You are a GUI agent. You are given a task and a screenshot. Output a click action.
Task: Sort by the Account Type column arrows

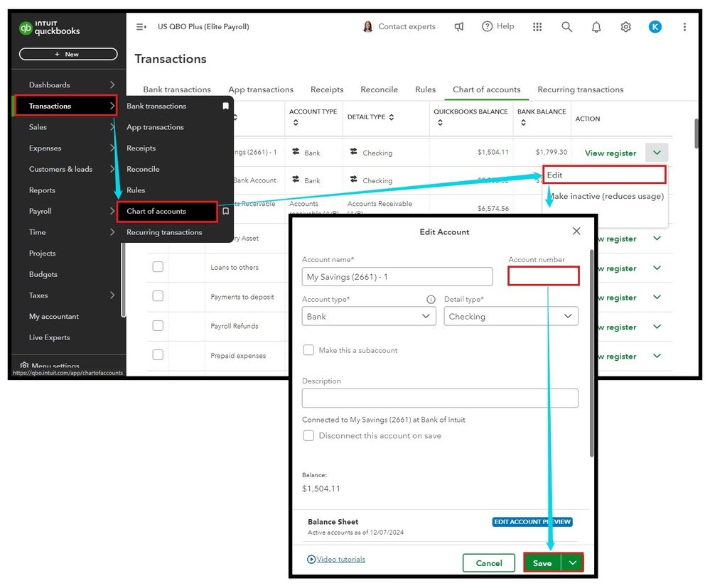coord(295,123)
